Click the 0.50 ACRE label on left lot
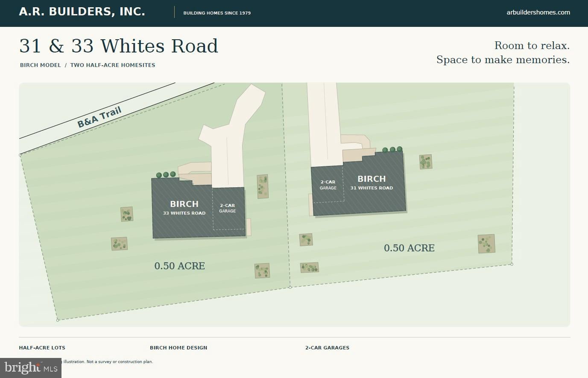 [x=180, y=266]
